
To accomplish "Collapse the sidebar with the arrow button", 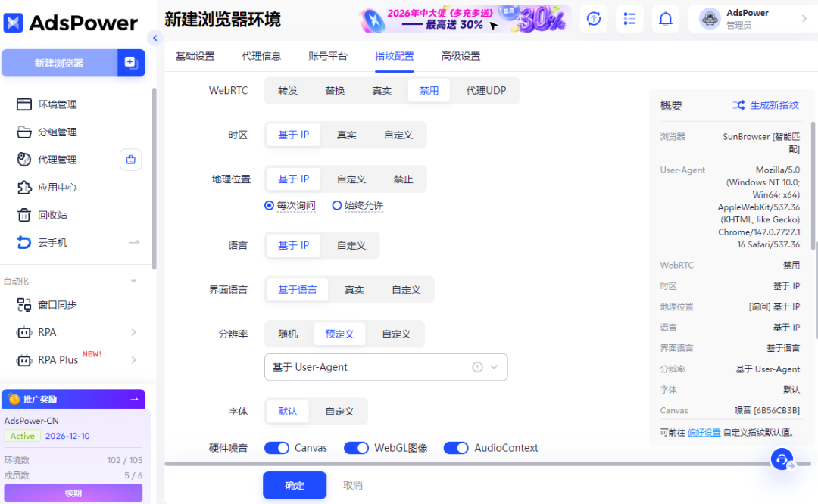I will 155,38.
